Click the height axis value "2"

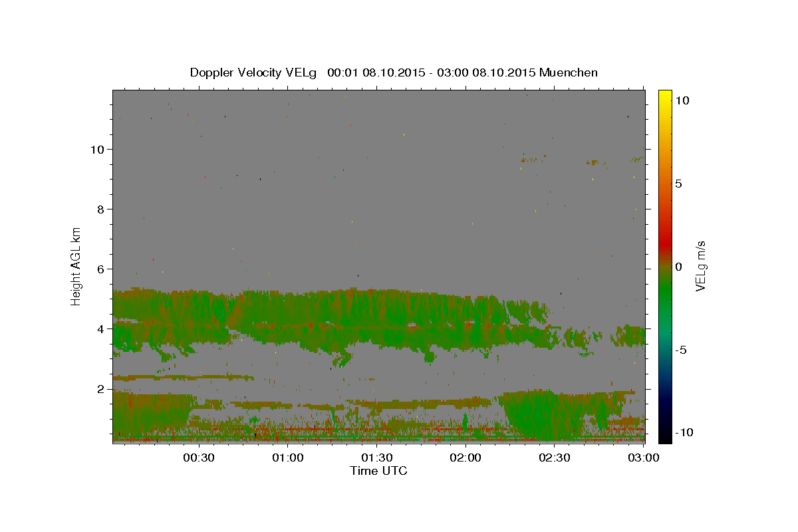pos(100,388)
